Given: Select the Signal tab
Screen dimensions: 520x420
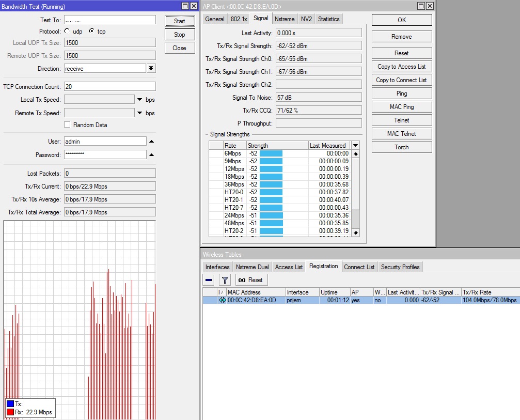Looking at the screenshot, I should 261,18.
